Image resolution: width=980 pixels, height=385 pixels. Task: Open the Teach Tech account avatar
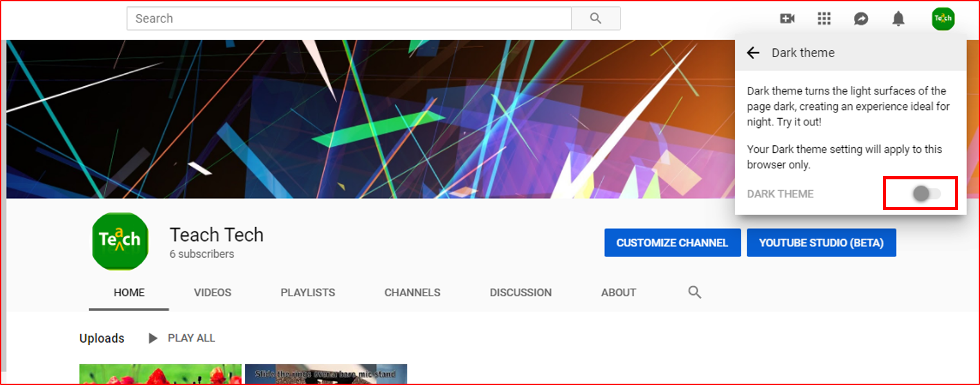coord(943,19)
